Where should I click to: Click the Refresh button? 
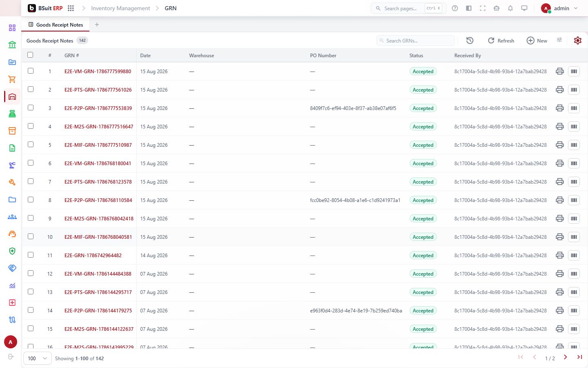501,40
